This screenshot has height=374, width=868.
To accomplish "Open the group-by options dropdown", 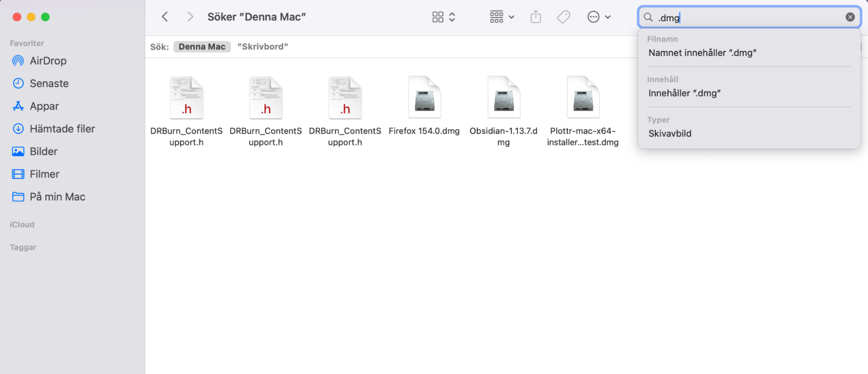I will point(502,17).
